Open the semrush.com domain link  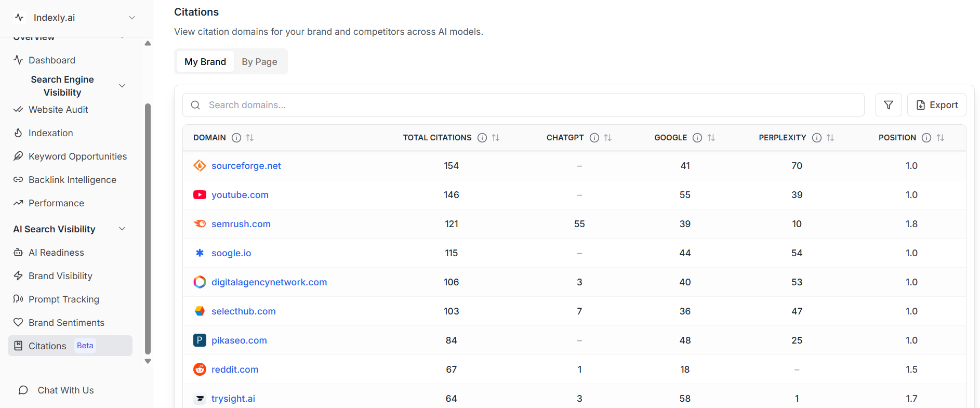[241, 224]
